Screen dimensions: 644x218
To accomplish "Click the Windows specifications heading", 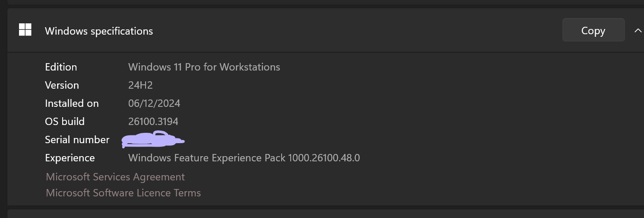I will 99,31.
